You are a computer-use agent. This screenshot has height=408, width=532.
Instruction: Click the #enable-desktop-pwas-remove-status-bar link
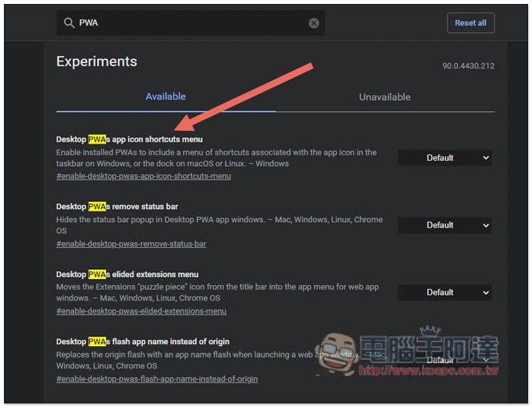click(x=131, y=244)
